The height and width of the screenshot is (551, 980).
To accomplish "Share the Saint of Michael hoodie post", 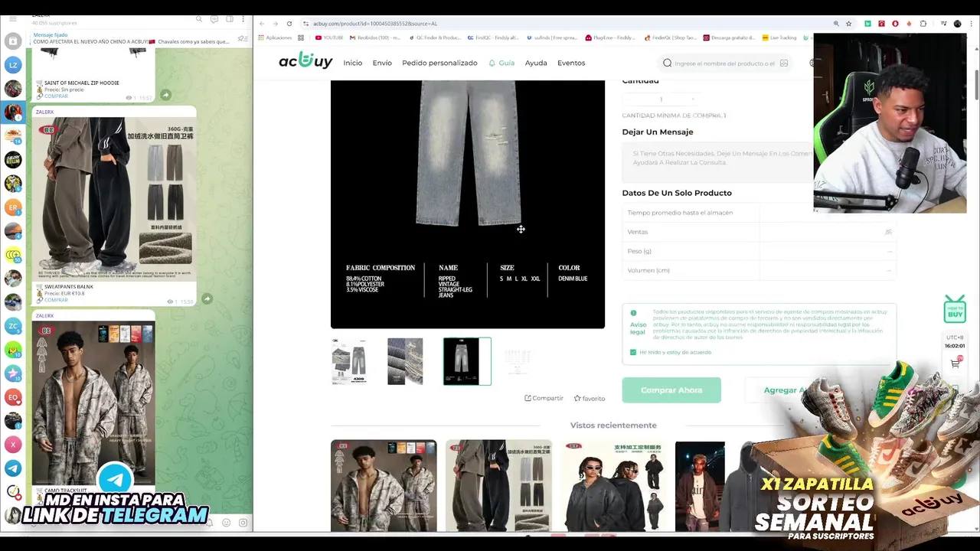I will 165,95.
